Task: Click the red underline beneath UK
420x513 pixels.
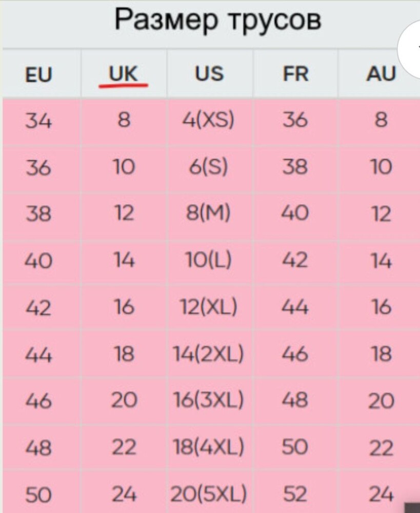Action: point(124,85)
